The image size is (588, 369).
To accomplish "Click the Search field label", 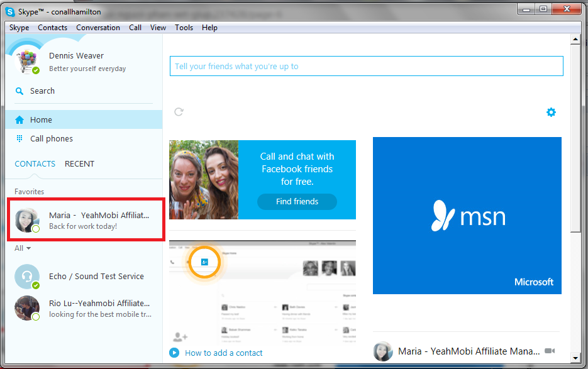I will (x=42, y=91).
